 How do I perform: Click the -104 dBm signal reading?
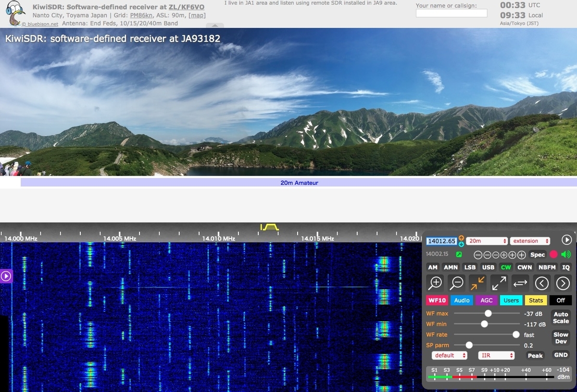coord(563,373)
